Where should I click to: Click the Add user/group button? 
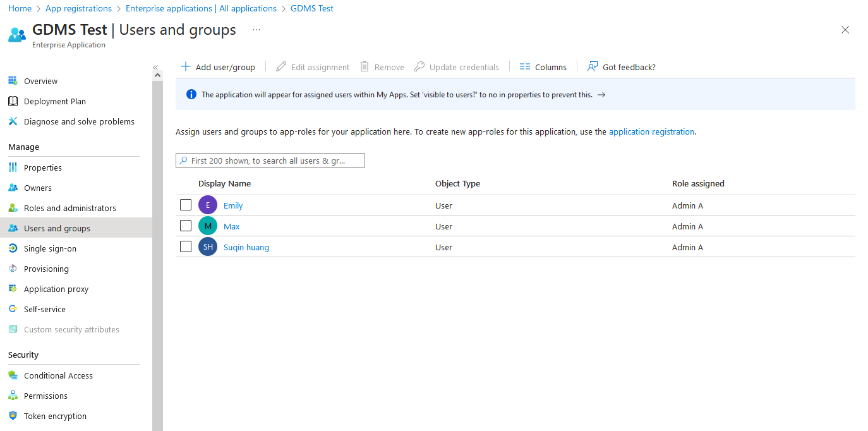(x=218, y=67)
